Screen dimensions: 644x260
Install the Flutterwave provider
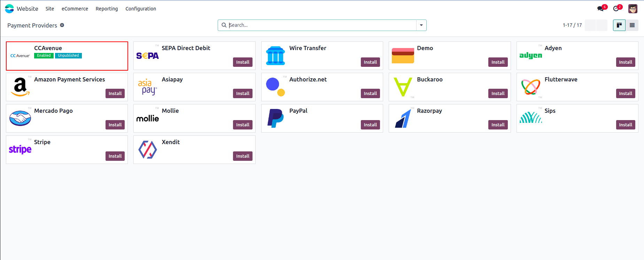point(626,93)
